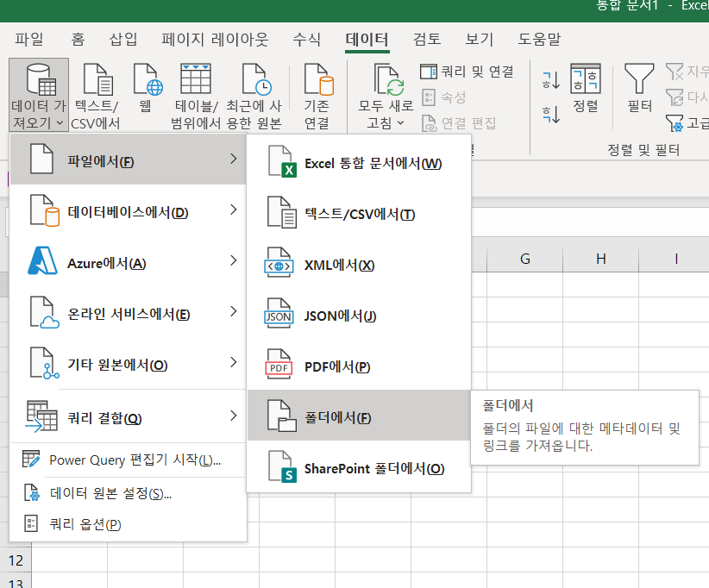This screenshot has height=588, width=709.
Task: Switch to the 수식 tab
Action: (x=306, y=39)
